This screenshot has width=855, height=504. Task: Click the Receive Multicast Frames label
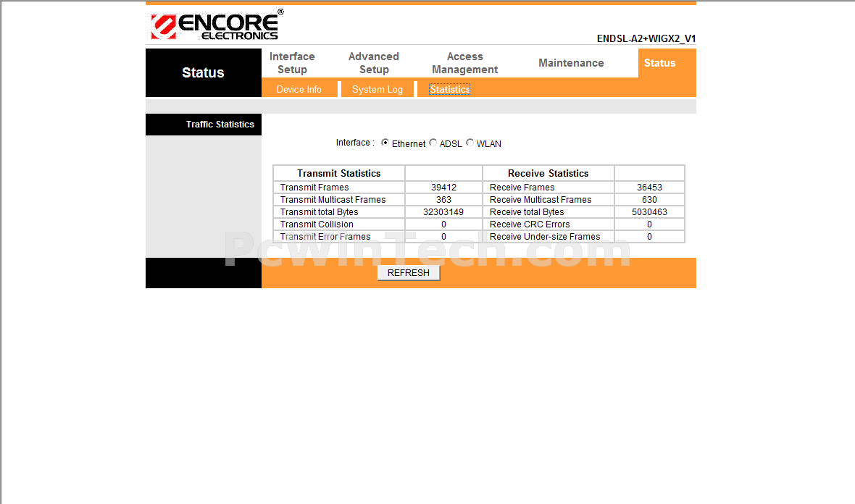click(x=541, y=200)
